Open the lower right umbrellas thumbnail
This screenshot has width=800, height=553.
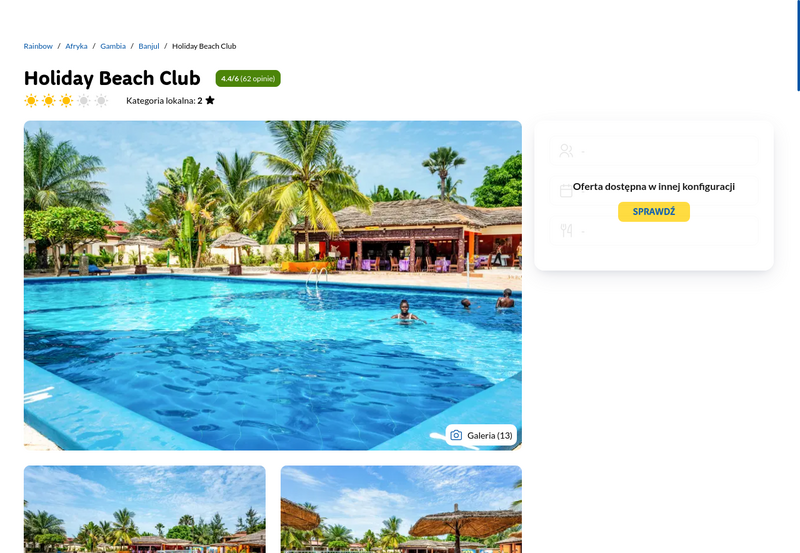pyautogui.click(x=402, y=509)
